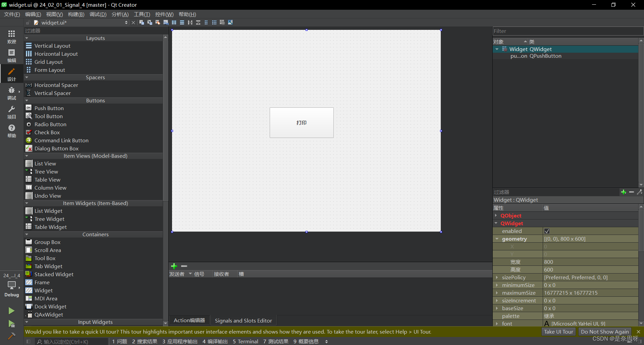644x345 pixels.
Task: Click the Take UI Tour button
Action: (x=558, y=332)
